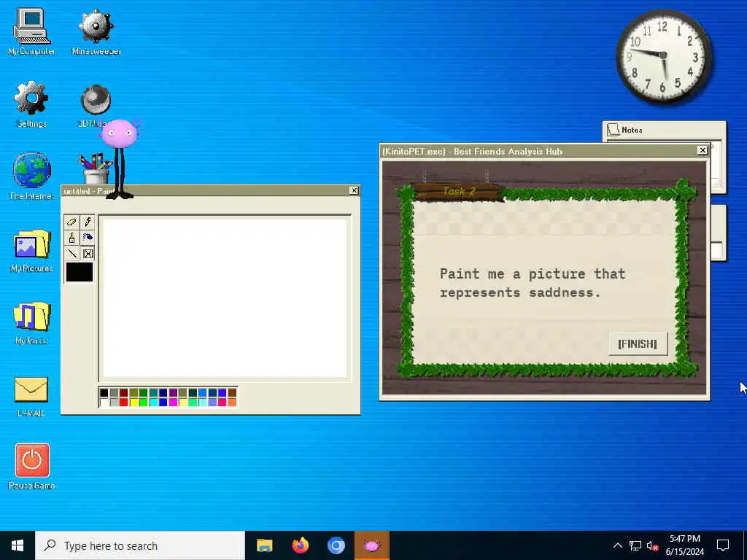The width and height of the screenshot is (747, 560).
Task: Click the pink Kinito character
Action: [119, 158]
